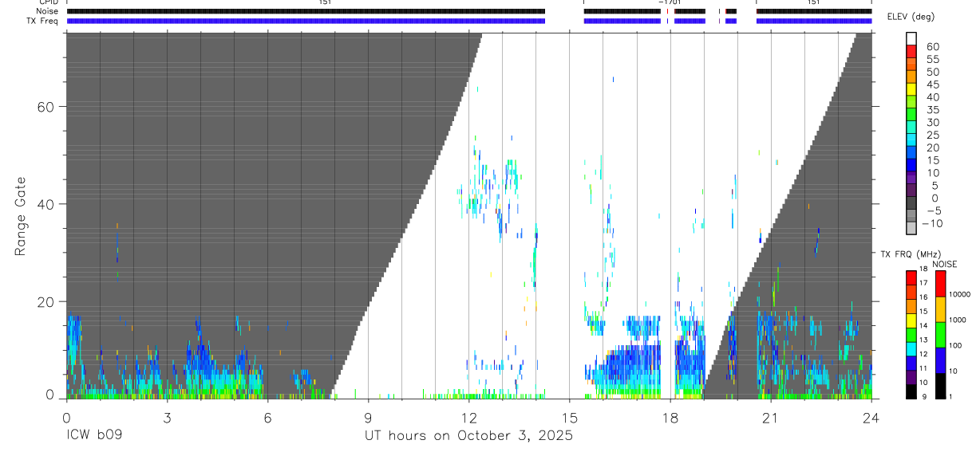
Task: Click the "1000" label on the NOISE scale
Action: pos(959,320)
